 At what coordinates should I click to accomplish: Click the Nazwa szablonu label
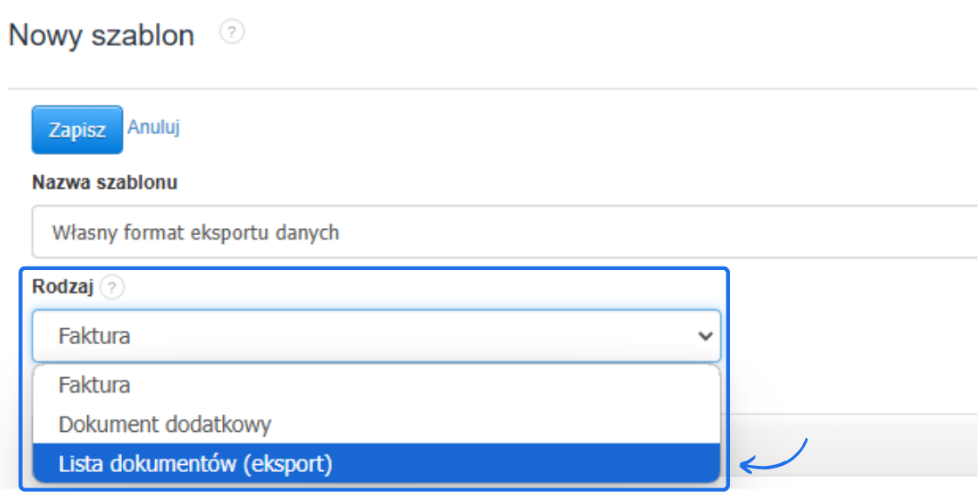[105, 183]
